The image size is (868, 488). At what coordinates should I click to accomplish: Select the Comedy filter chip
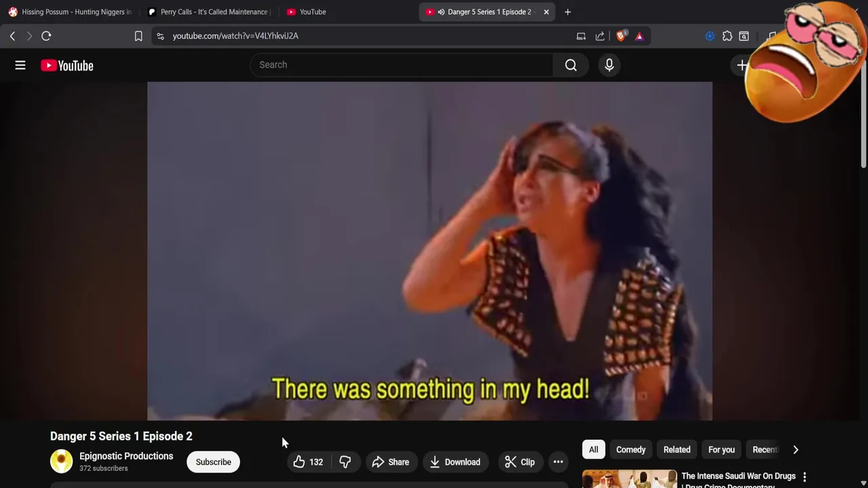[x=631, y=449]
